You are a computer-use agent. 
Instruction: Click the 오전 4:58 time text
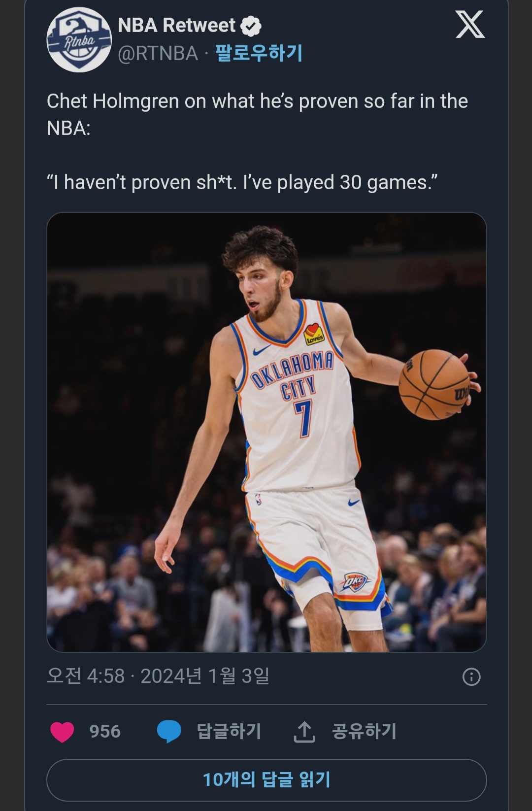pos(86,676)
